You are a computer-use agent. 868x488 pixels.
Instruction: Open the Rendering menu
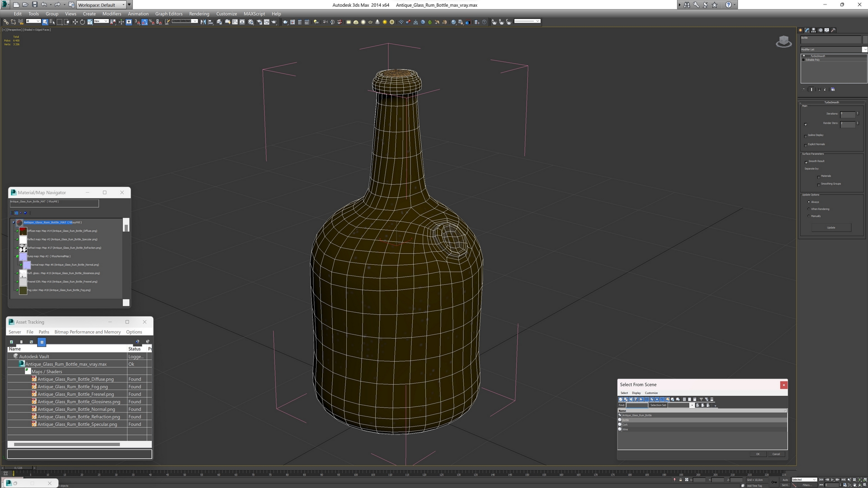199,14
